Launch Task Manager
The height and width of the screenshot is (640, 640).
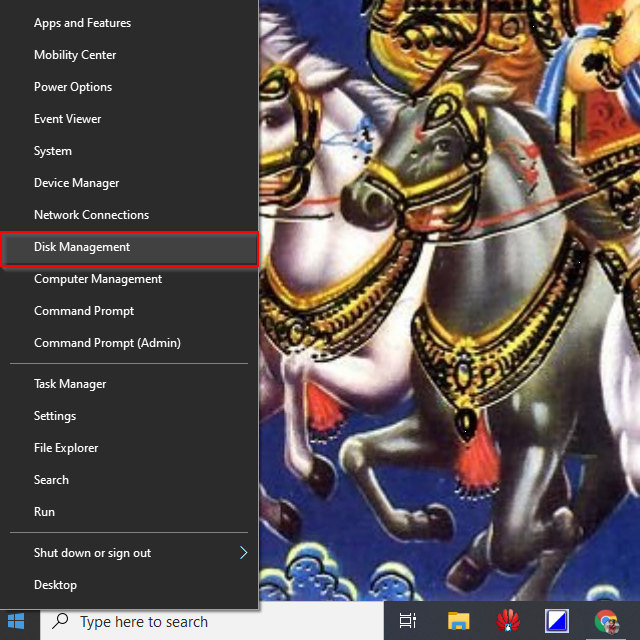coord(129,384)
